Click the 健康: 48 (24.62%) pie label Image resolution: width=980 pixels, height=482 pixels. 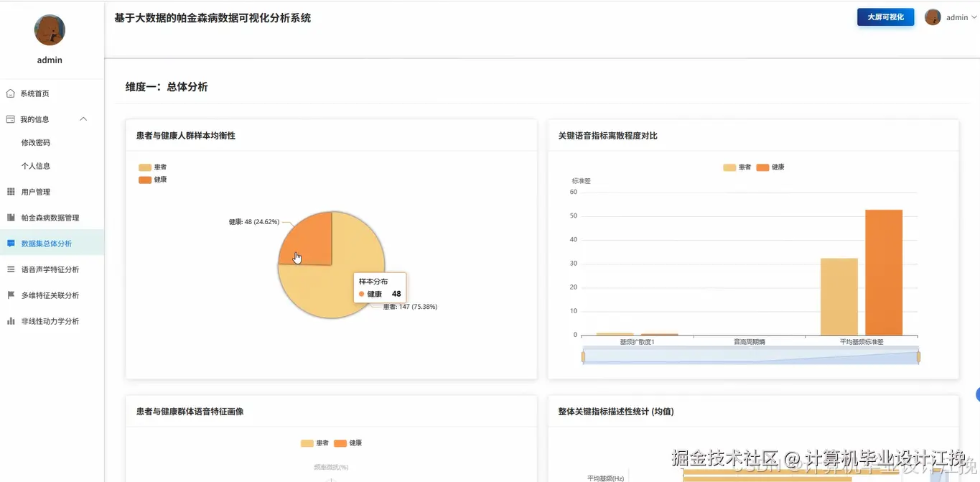click(x=254, y=222)
